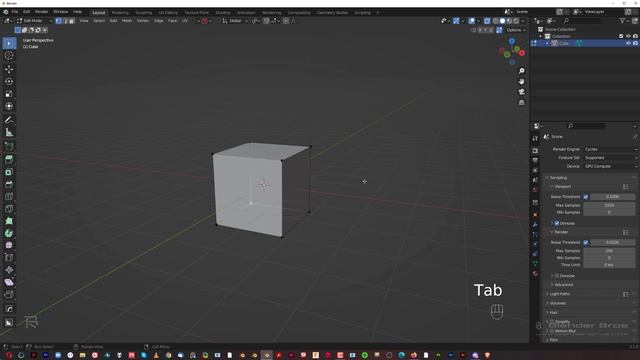Switch to the Sculpting workspace tab
640x360 pixels.
[143, 13]
